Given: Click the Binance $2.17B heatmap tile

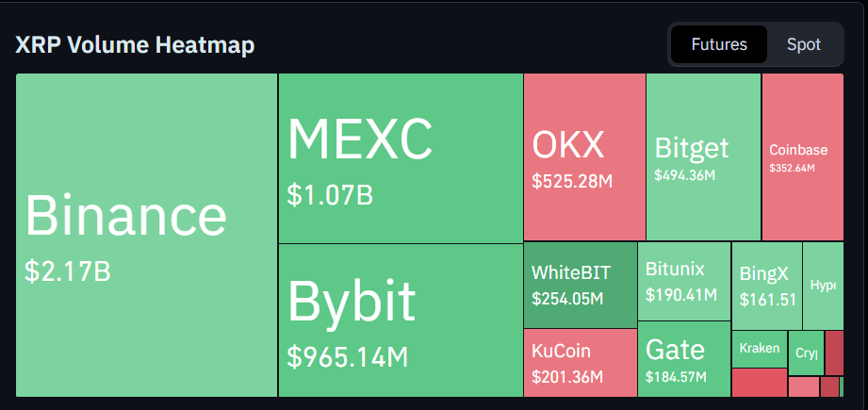Looking at the screenshot, I should [147, 236].
